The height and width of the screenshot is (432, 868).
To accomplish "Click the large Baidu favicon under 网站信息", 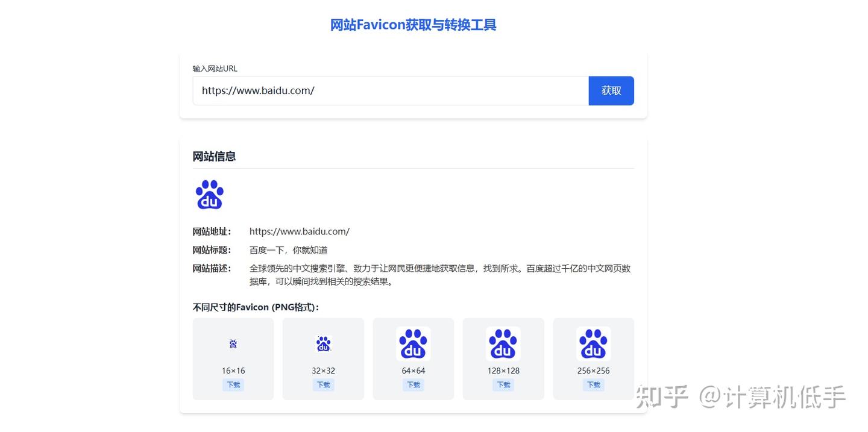I will click(209, 194).
